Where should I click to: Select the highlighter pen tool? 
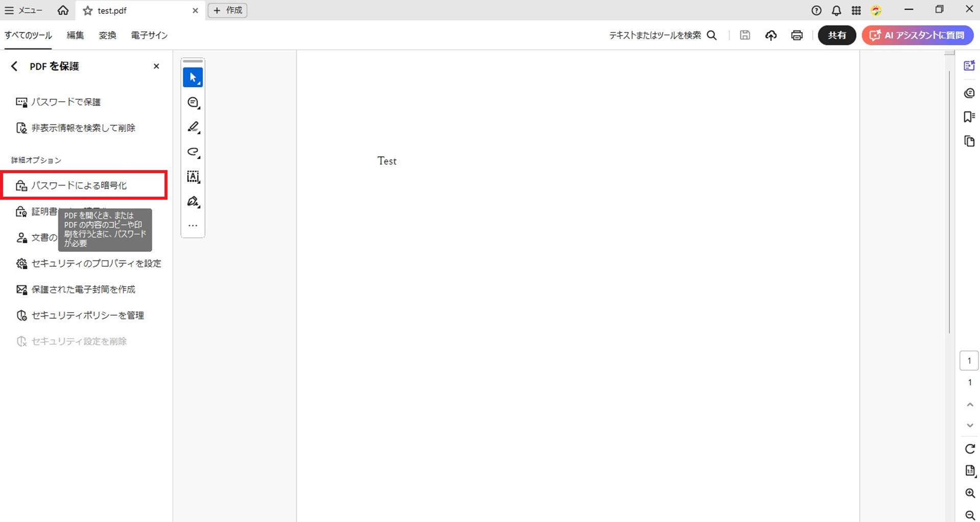tap(192, 127)
